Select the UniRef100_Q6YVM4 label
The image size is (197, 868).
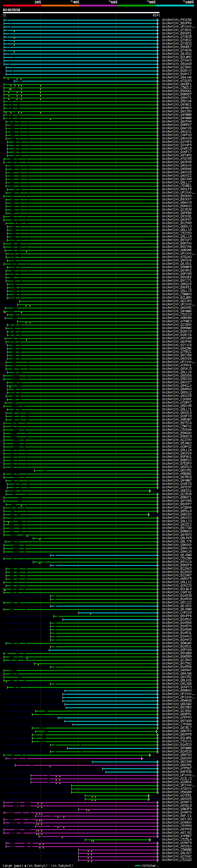coord(176,501)
